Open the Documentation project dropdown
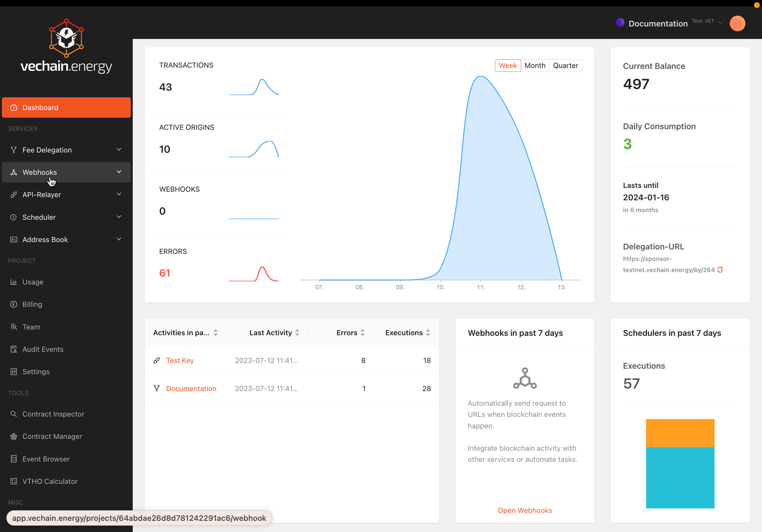The image size is (762, 532). (721, 23)
